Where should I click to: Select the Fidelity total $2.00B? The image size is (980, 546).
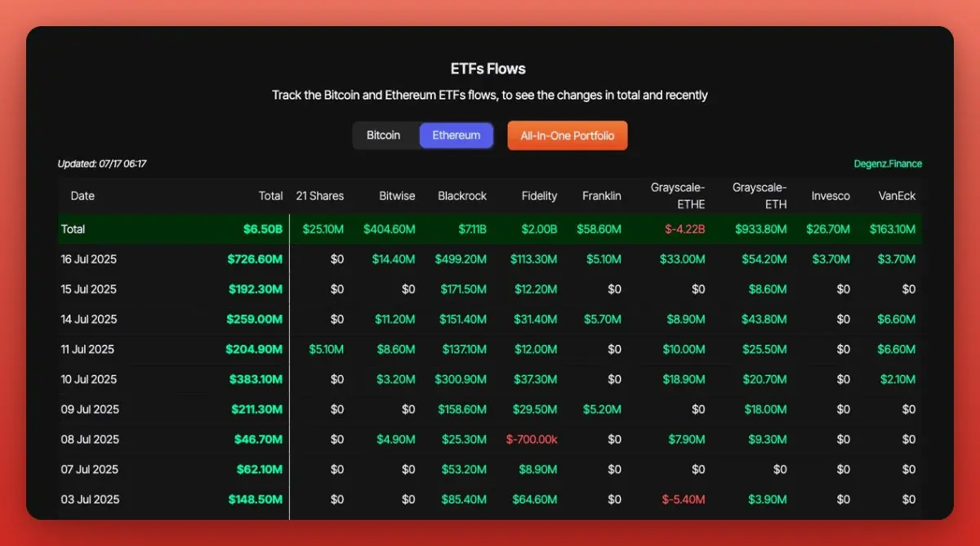click(540, 229)
